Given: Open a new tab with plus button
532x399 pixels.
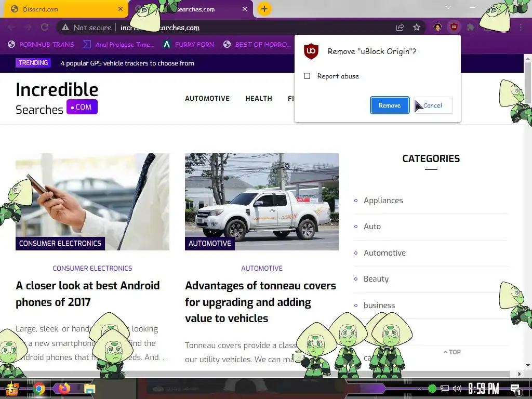Looking at the screenshot, I should point(264,9).
